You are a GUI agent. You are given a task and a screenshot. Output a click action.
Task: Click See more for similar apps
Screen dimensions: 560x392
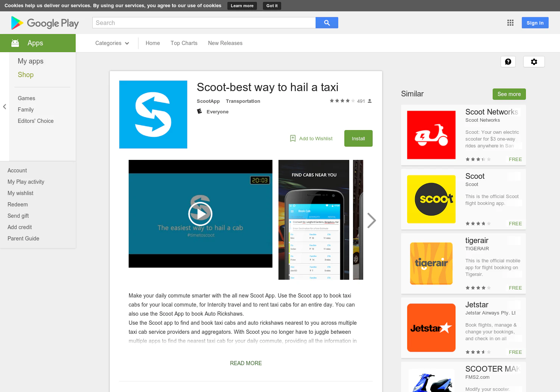509,94
